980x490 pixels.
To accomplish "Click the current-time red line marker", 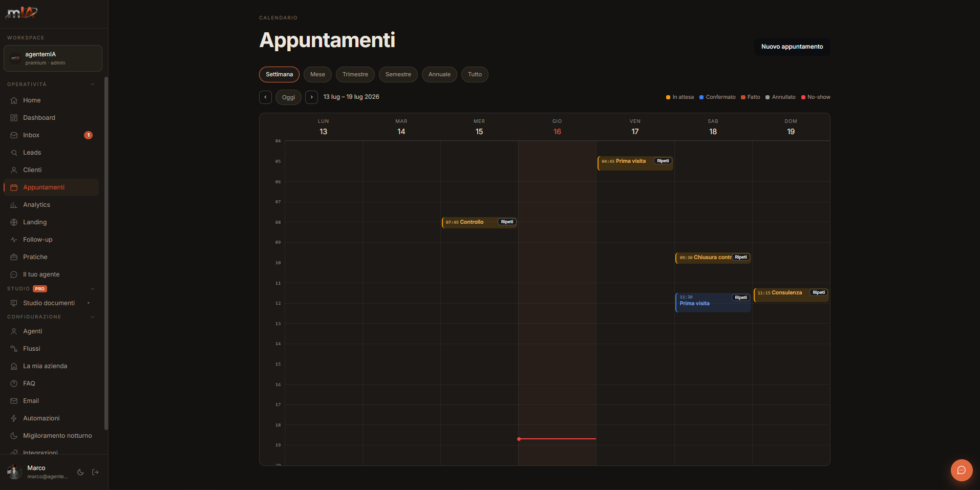I will coord(557,439).
